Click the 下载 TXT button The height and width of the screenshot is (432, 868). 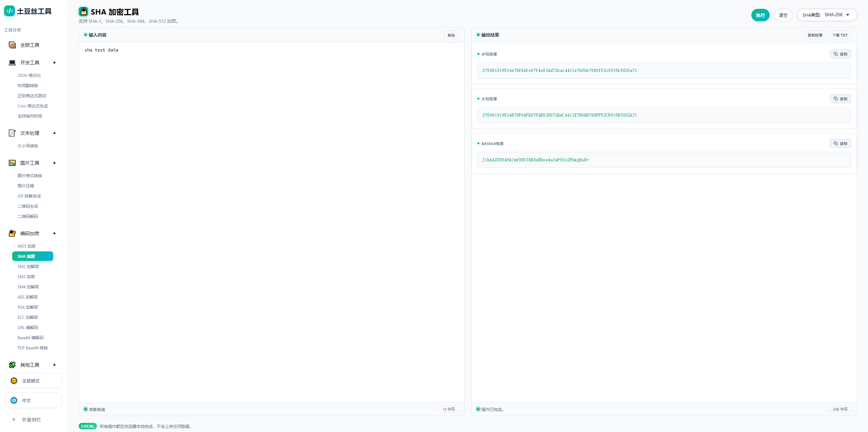pos(840,35)
